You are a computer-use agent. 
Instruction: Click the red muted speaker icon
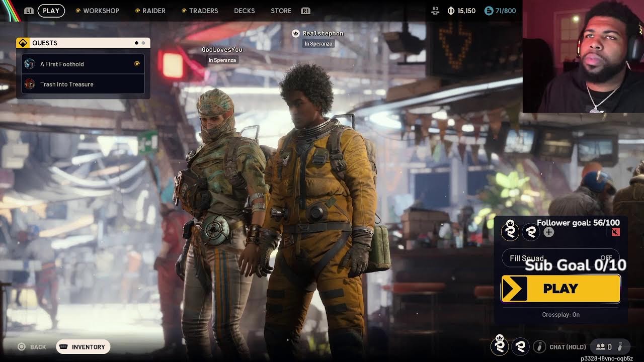point(616,232)
